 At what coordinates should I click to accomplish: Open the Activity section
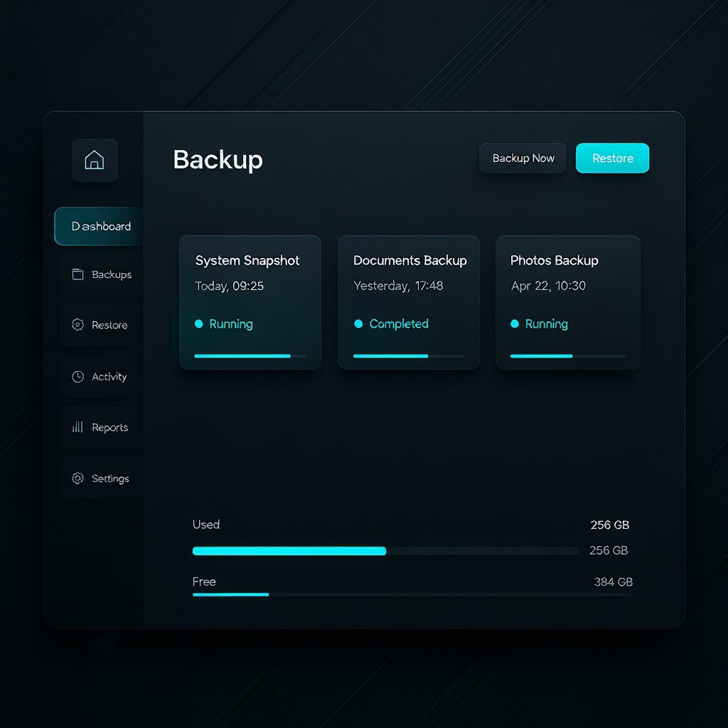pos(102,377)
